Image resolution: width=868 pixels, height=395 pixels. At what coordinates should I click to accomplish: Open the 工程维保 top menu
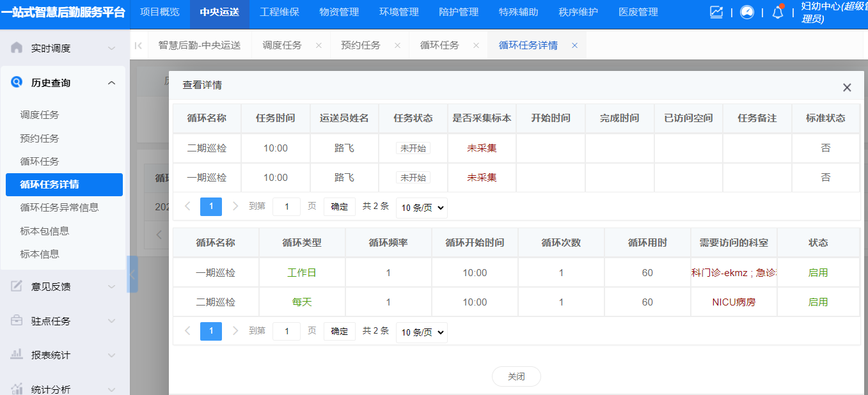280,12
